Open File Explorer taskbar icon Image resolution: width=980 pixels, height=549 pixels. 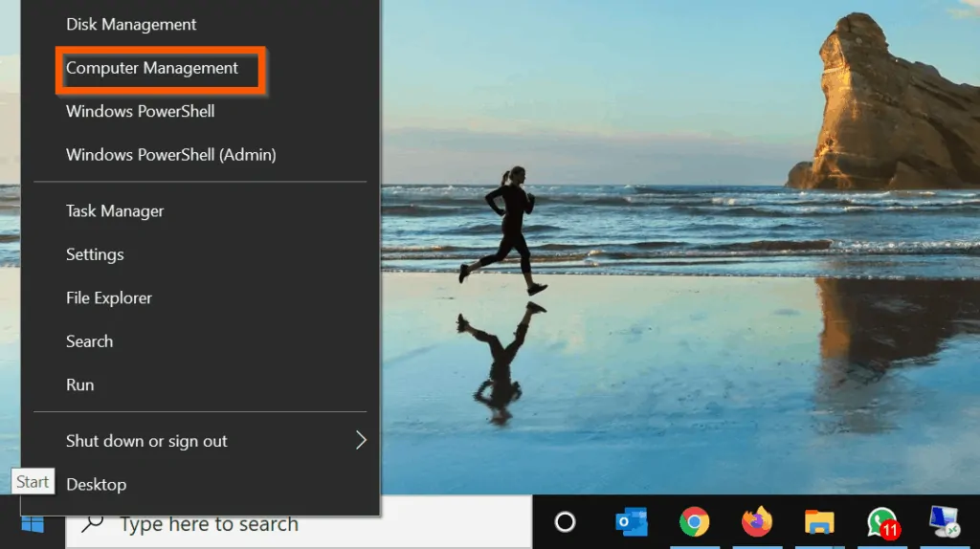tap(819, 522)
